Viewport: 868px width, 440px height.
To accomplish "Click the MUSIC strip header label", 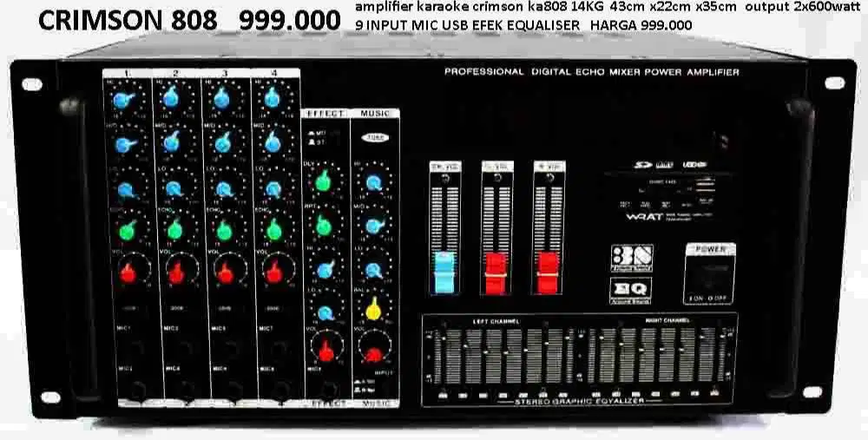I will [x=375, y=114].
